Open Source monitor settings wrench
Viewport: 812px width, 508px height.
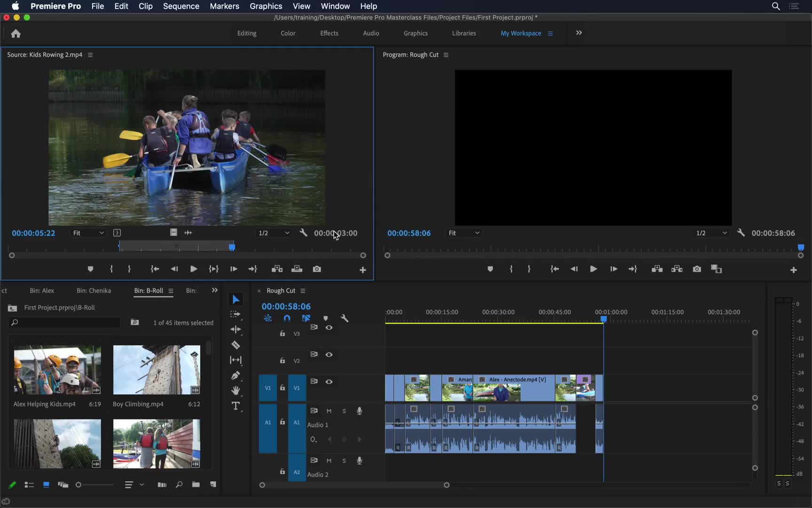304,233
